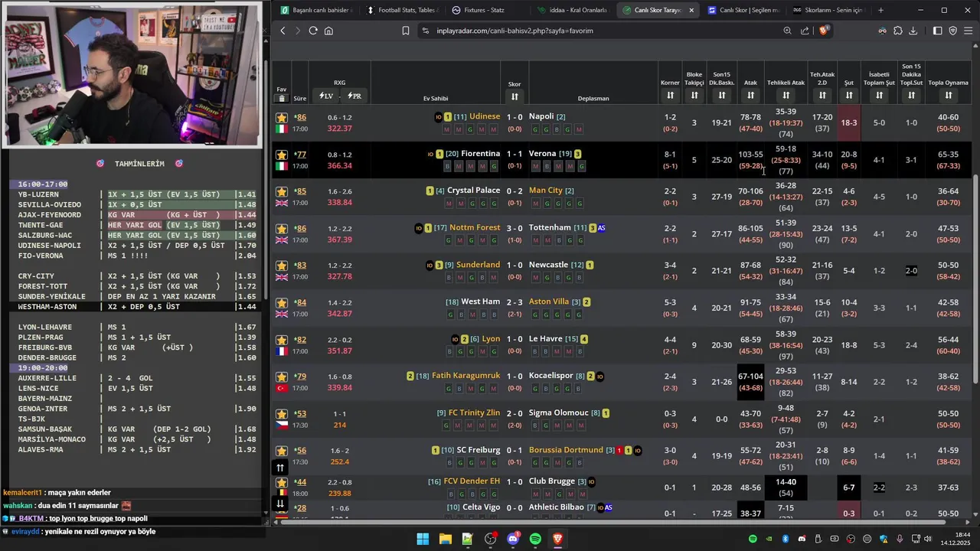Sort by Tehlikeli Atak column
980x551 pixels.
(x=786, y=96)
